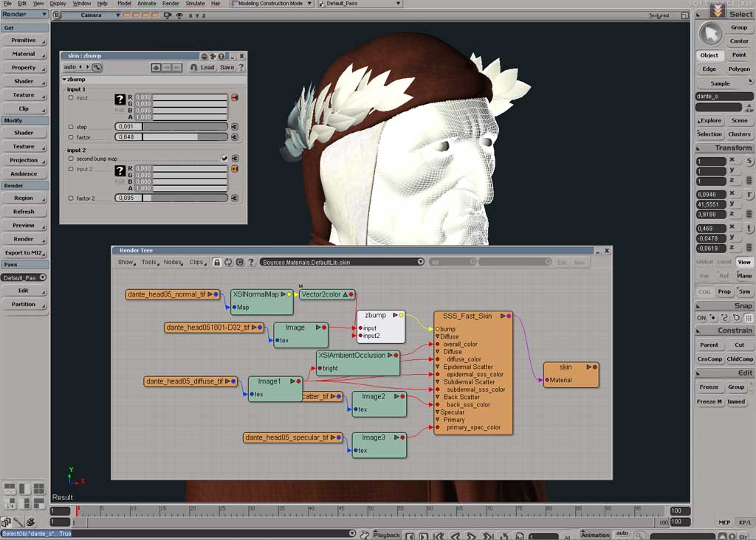
Task: Collapse the zbump section triangle
Action: pos(64,79)
